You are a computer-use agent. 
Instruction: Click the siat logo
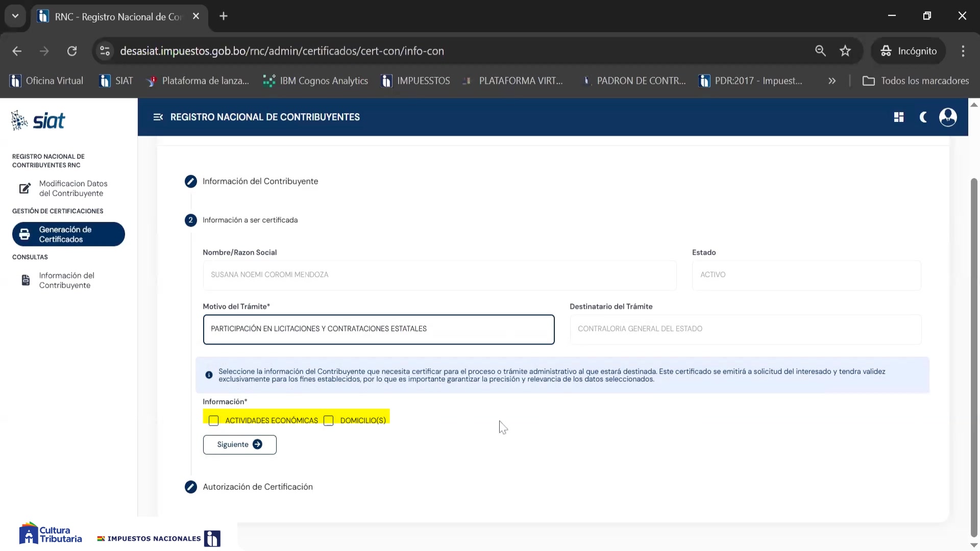[38, 120]
